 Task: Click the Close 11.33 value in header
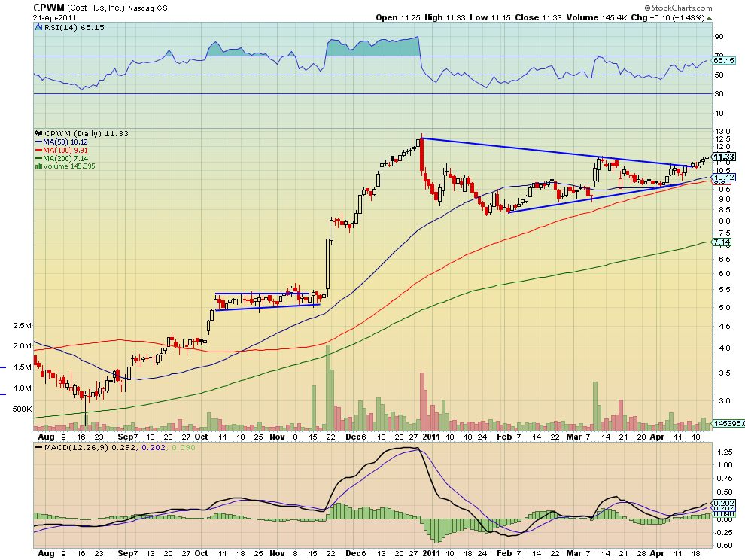538,17
